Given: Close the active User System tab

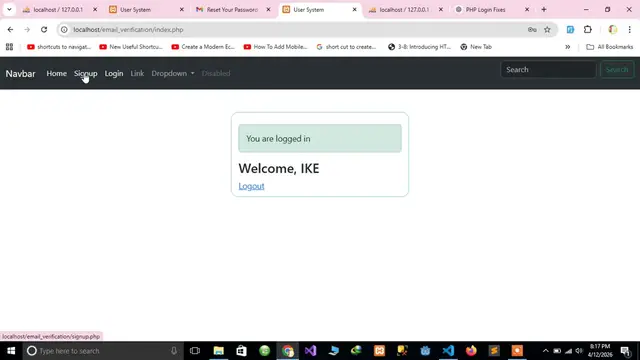Looking at the screenshot, I should click(354, 9).
